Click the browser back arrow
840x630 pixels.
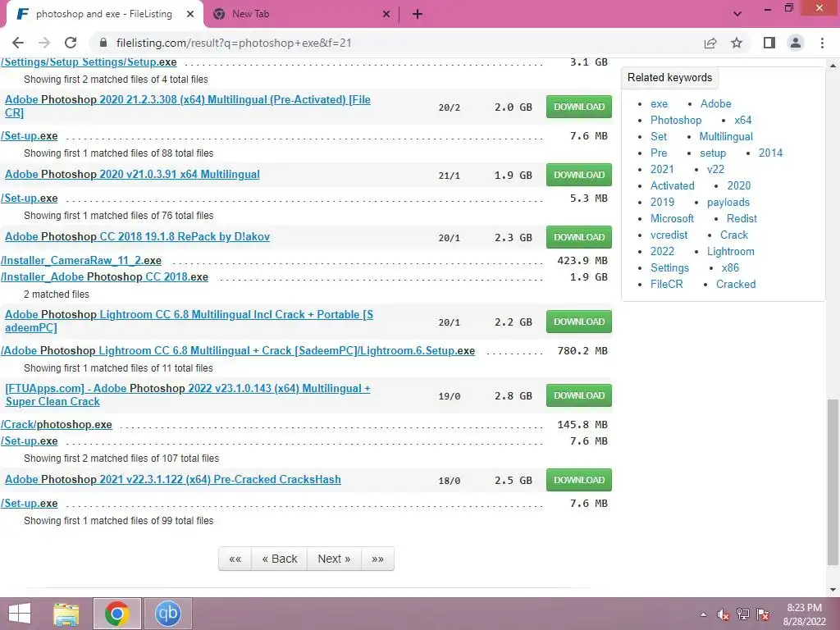[x=18, y=43]
